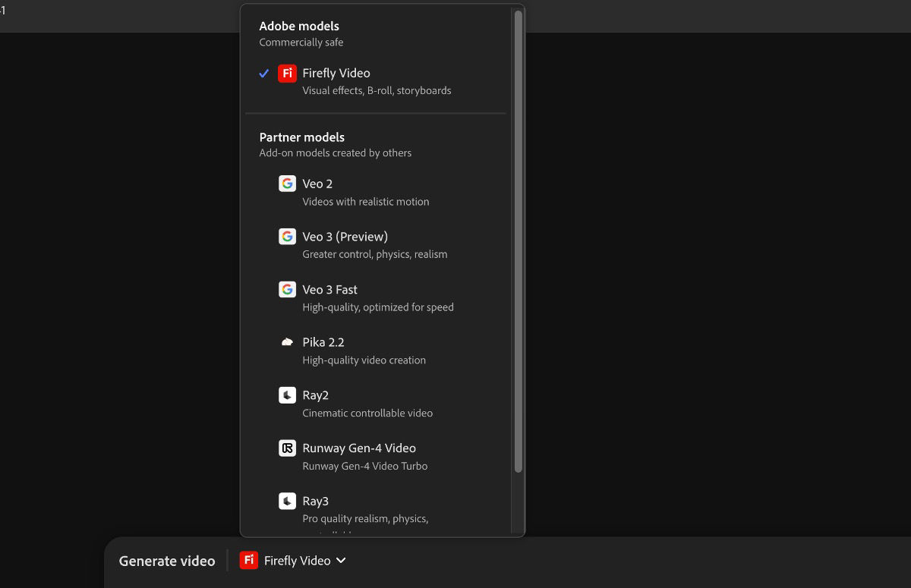Screen dimensions: 911x588
Task: Click the Luma icon beside Ray2
Action: 287,395
